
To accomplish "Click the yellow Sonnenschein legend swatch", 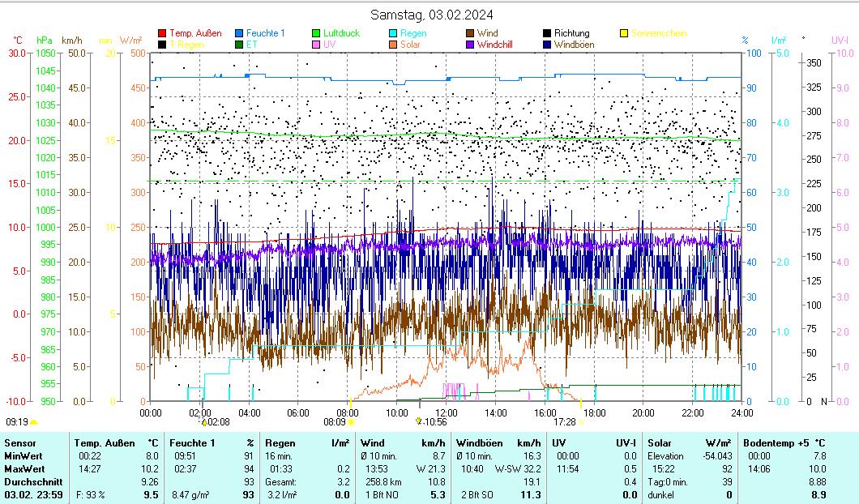I will (623, 33).
